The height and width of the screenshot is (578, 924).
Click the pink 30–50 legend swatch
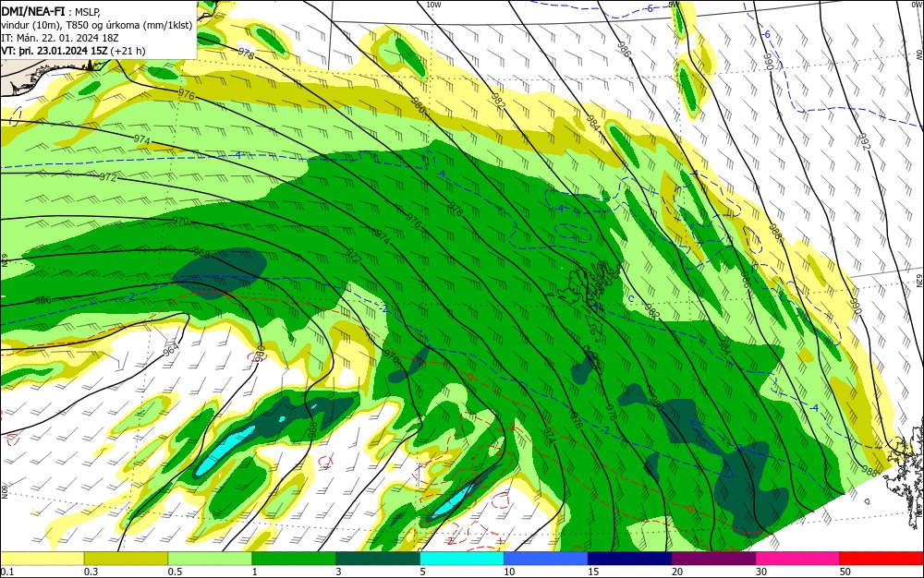(797, 559)
